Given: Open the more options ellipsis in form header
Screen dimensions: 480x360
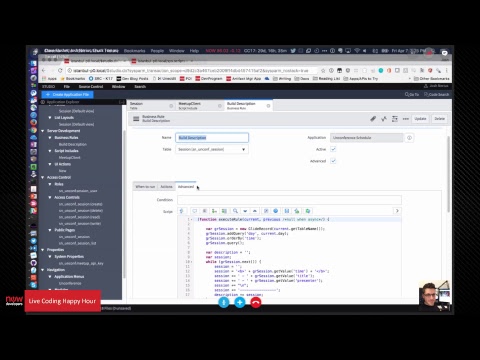Looking at the screenshot, I should click(406, 119).
